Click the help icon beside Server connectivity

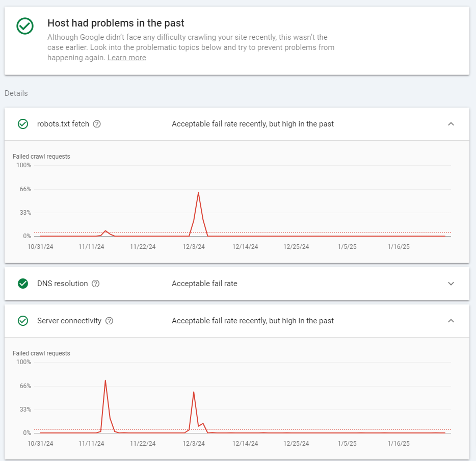point(109,321)
